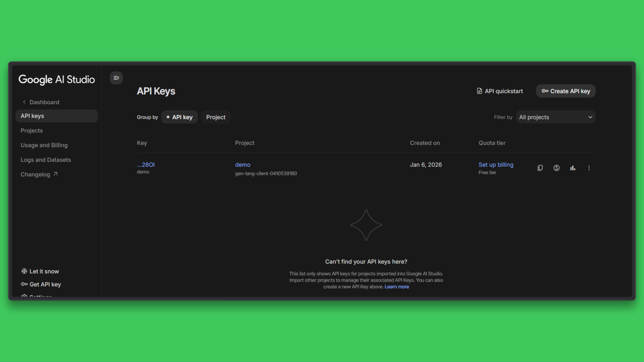This screenshot has width=644, height=362.
Task: Click the key icon next to Get API key
Action: pos(24,284)
